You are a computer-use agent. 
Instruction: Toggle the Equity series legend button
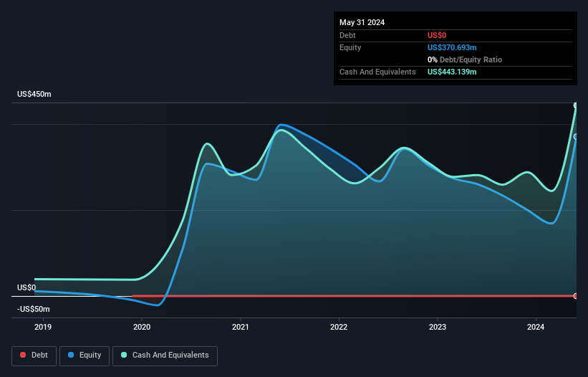(x=85, y=355)
